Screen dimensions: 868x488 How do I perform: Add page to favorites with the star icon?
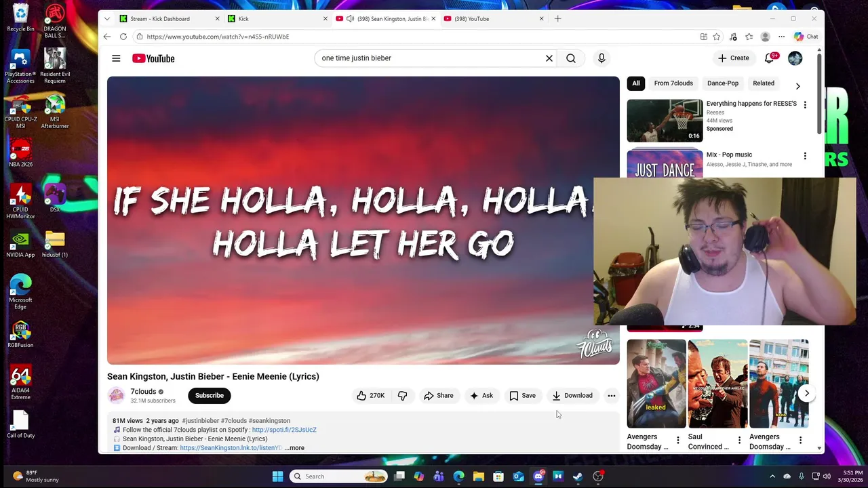(717, 37)
